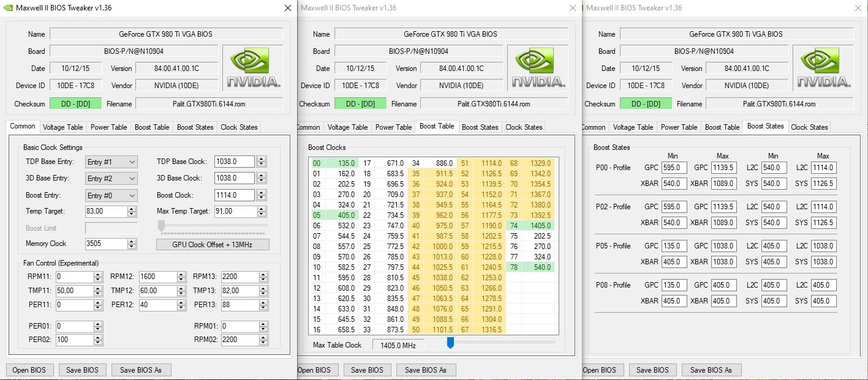The height and width of the screenshot is (380, 868).
Task: Click the Checksum field in the Common window
Action: point(75,104)
